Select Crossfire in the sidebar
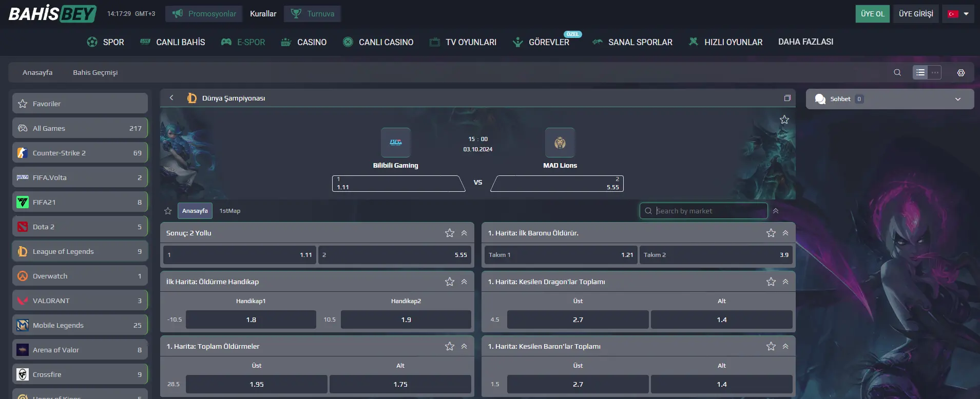Image resolution: width=980 pixels, height=399 pixels. click(x=80, y=374)
